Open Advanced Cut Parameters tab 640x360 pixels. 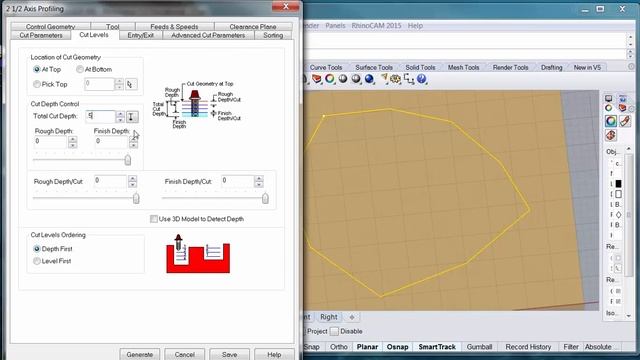(208, 36)
